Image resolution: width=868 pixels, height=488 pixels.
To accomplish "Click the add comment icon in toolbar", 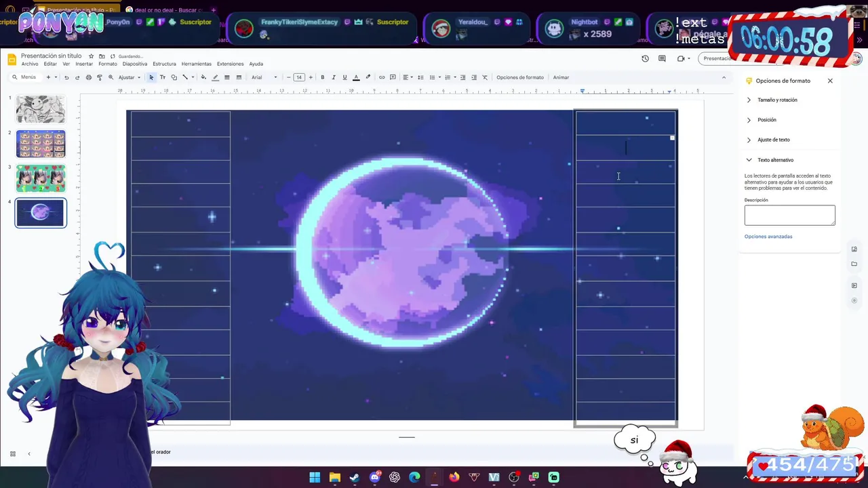I will point(393,77).
